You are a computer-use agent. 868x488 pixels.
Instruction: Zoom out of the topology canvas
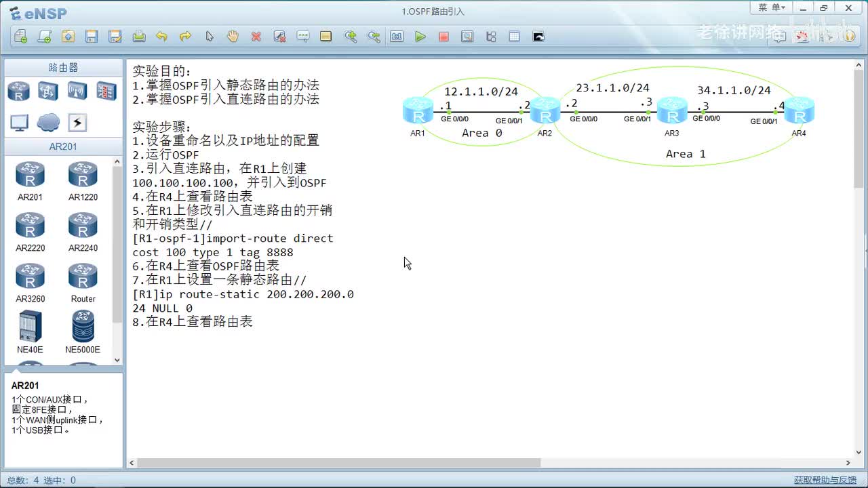tap(374, 37)
